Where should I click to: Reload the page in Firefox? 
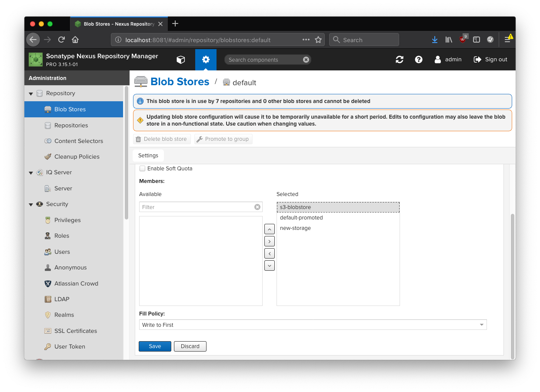[61, 40]
